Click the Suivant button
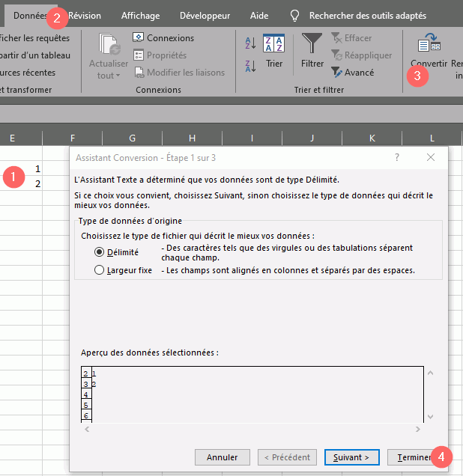The height and width of the screenshot is (476, 463). 351,457
